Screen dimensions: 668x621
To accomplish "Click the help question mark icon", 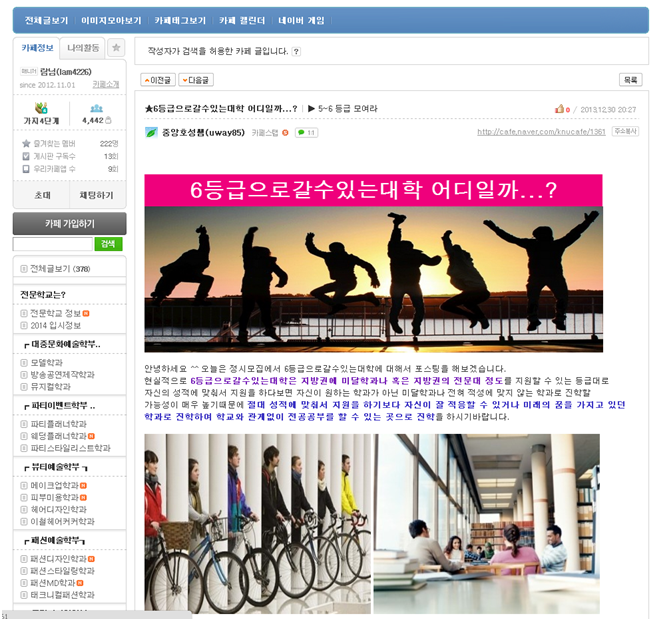I will point(296,51).
